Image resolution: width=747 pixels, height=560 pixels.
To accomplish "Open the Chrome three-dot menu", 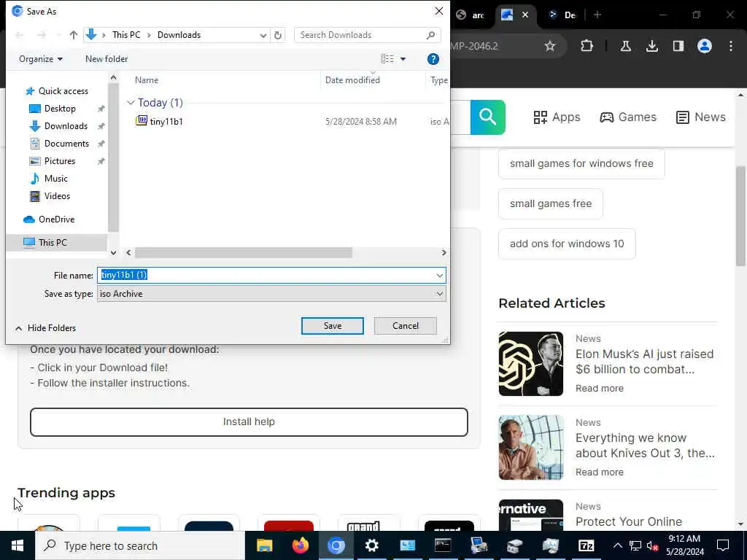I will [731, 46].
